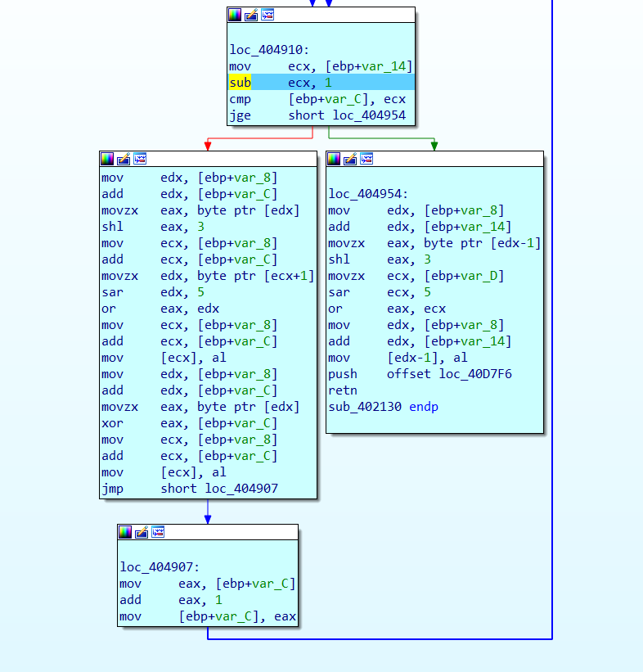Click color icon on block ending with jmp
This screenshot has width=643, height=672.
tap(107, 159)
